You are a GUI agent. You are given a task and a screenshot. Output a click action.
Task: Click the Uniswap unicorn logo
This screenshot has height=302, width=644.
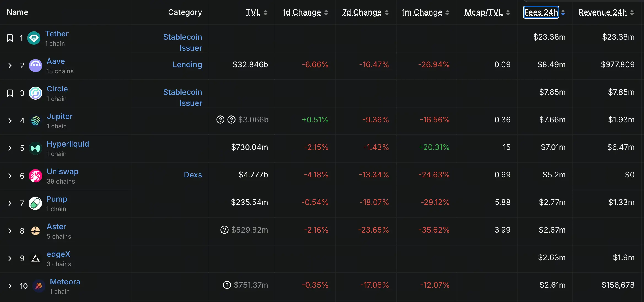tap(36, 176)
